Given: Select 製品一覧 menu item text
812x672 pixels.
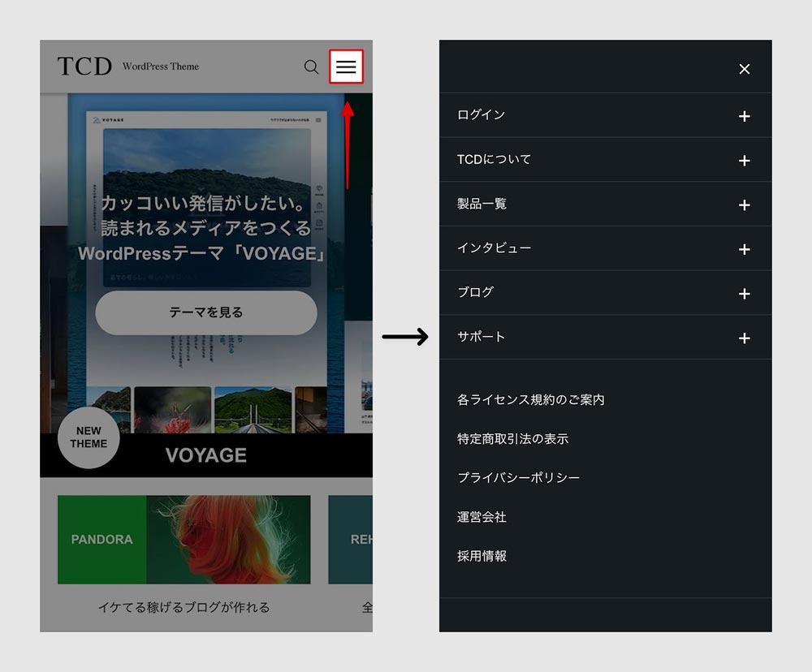Looking at the screenshot, I should click(x=482, y=204).
